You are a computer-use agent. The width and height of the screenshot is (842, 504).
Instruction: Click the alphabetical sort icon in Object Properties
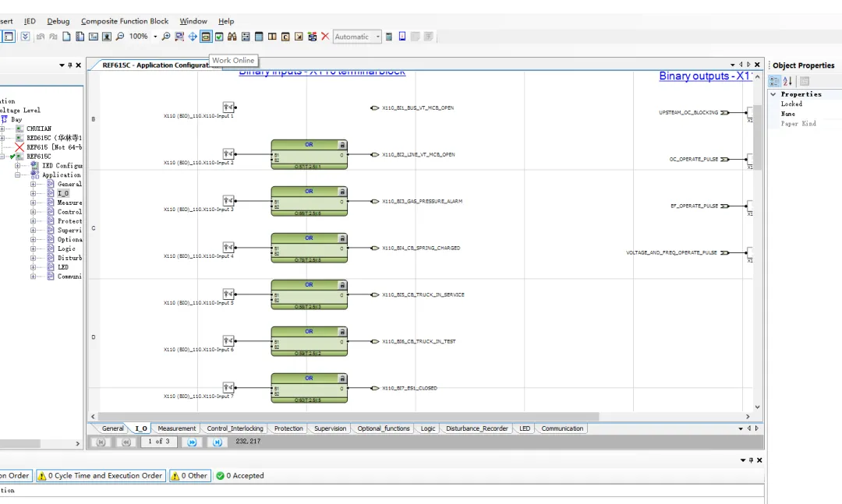point(787,81)
